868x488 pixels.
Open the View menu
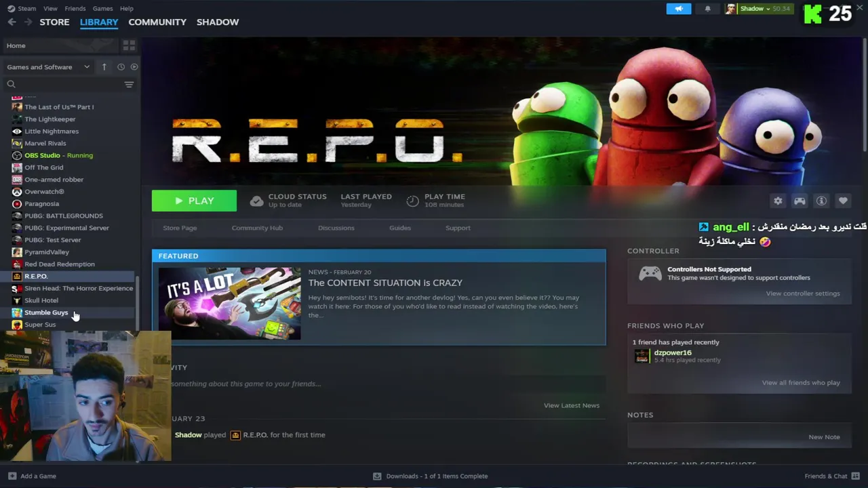[50, 8]
